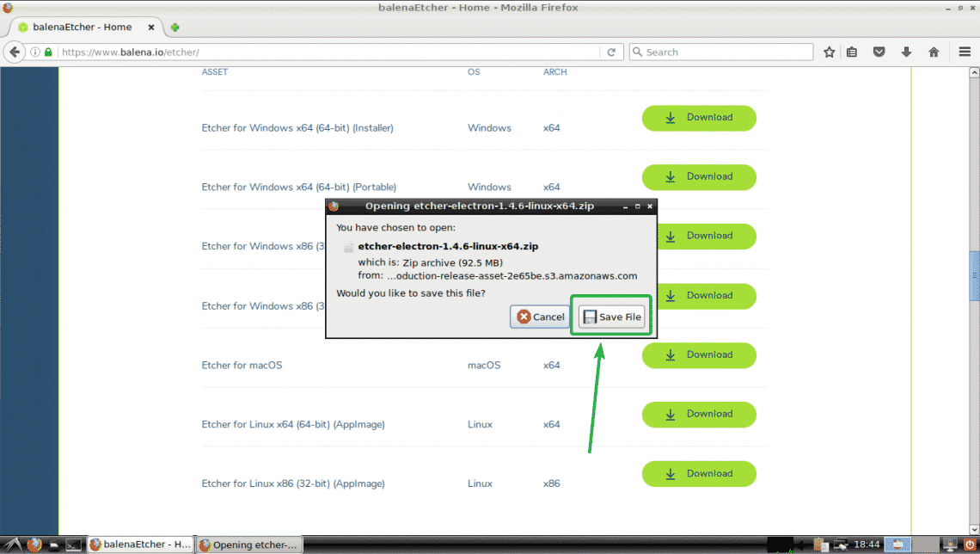Go to Firefox home page icon

pyautogui.click(x=934, y=52)
